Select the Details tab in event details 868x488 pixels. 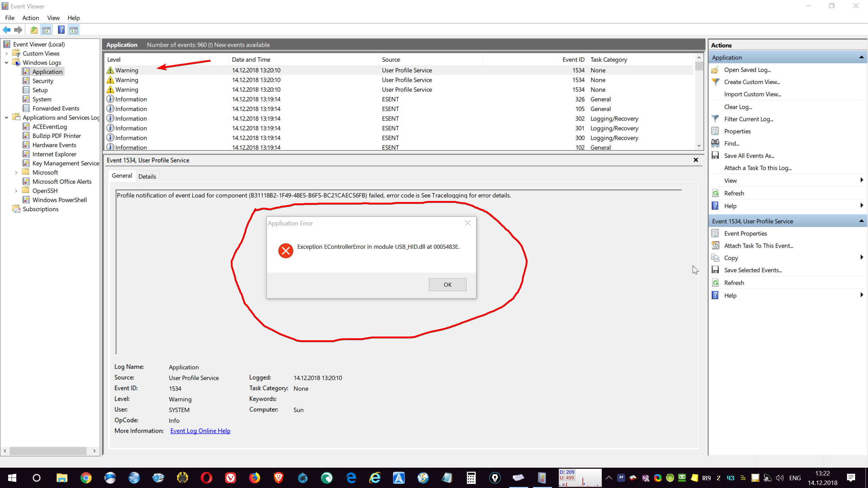click(x=147, y=176)
